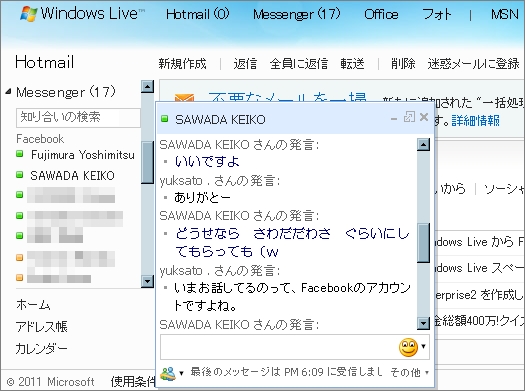Click contact list scrollbar down arrow
Screen dimensions: 525x391
click(x=147, y=281)
